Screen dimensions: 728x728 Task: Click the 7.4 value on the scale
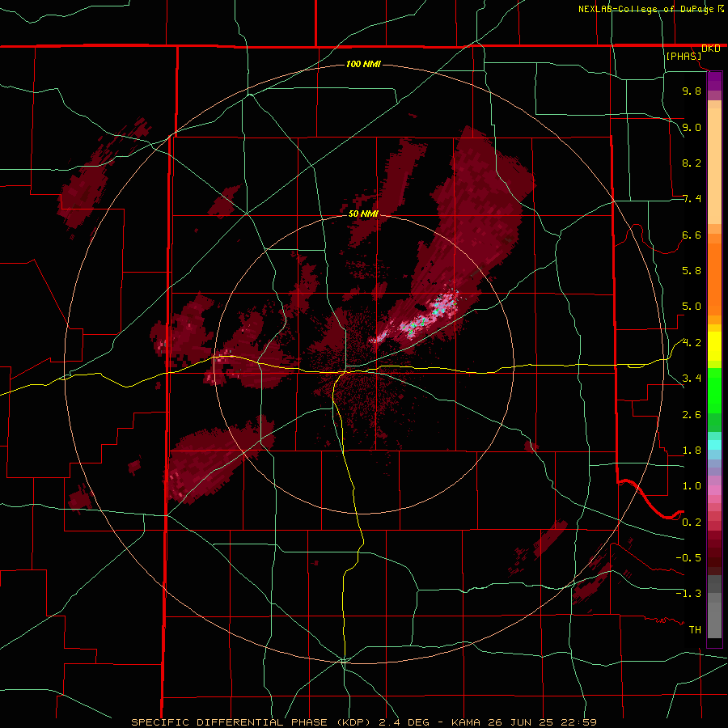pyautogui.click(x=692, y=199)
